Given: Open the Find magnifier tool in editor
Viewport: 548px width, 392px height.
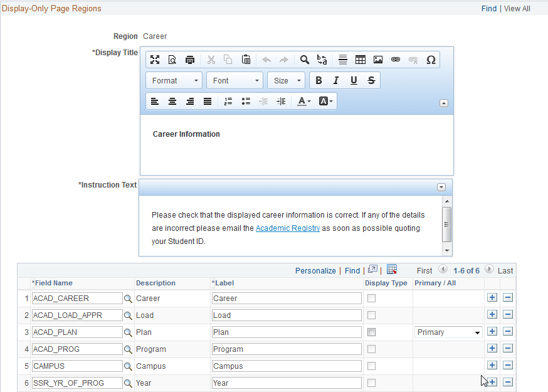Looking at the screenshot, I should tap(304, 60).
